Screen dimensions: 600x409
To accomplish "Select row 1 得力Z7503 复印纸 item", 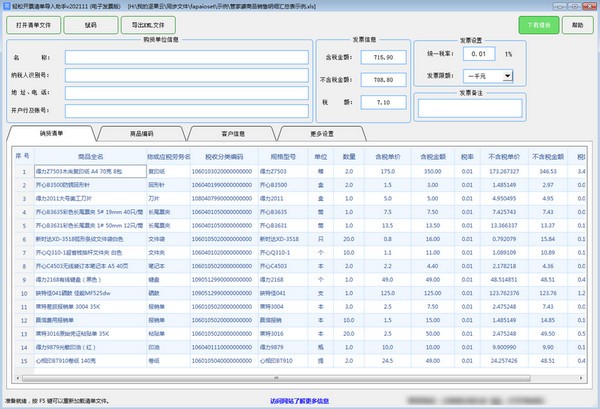I will (89, 172).
